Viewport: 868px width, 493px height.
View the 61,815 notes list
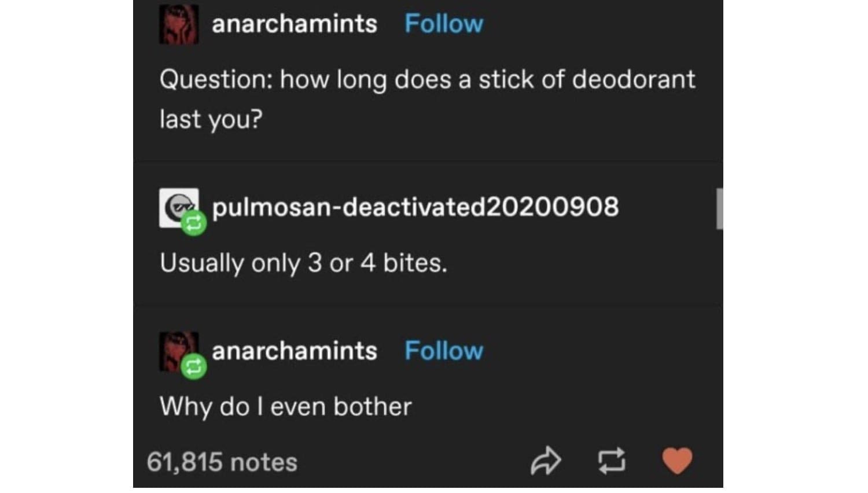click(222, 462)
